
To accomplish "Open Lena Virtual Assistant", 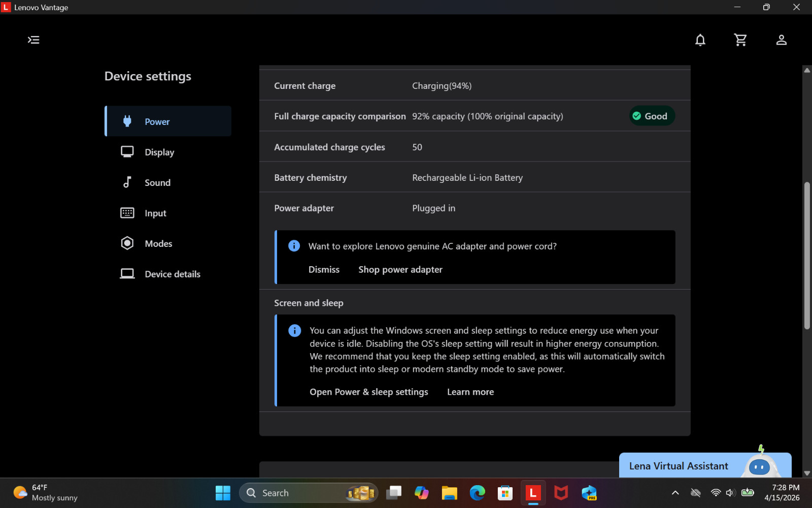I will (705, 465).
